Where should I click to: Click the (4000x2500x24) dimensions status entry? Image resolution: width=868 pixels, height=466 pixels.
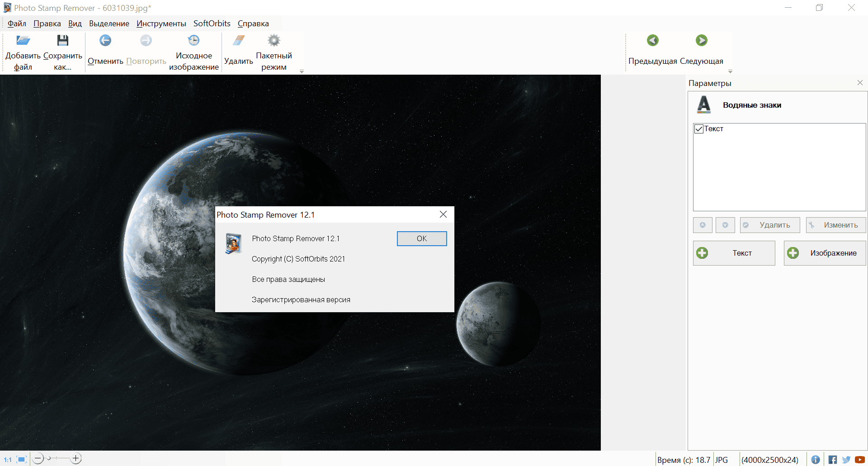[x=770, y=460]
